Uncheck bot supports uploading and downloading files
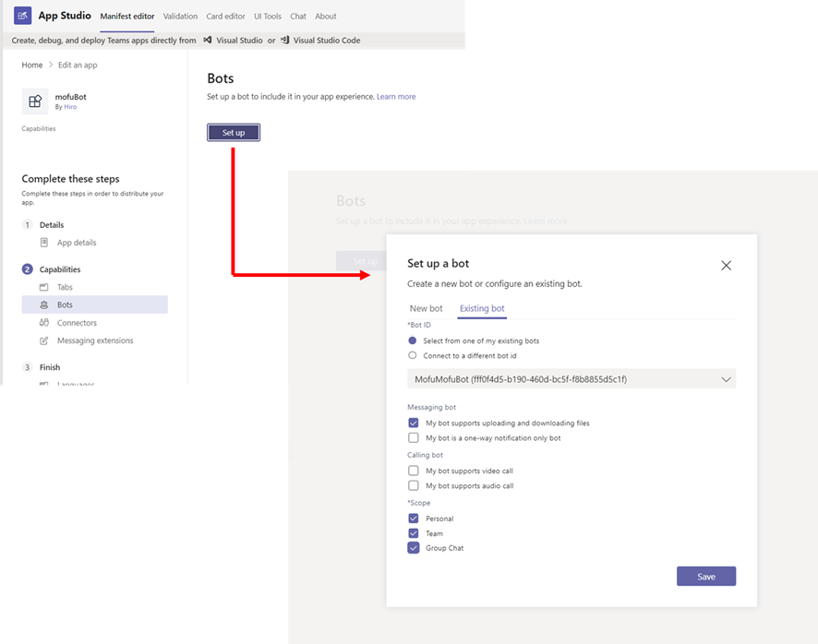This screenshot has height=644, width=818. click(414, 423)
